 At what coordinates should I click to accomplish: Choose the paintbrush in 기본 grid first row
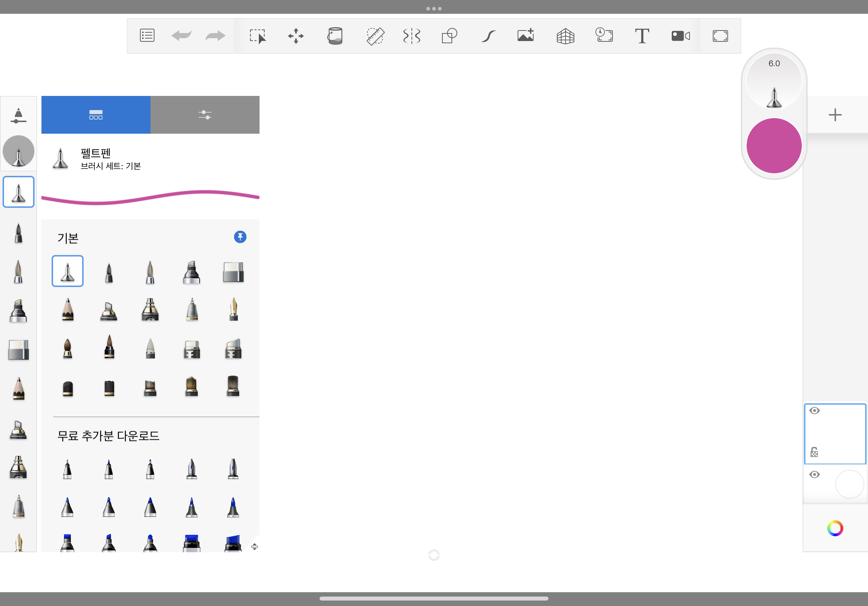pos(150,272)
